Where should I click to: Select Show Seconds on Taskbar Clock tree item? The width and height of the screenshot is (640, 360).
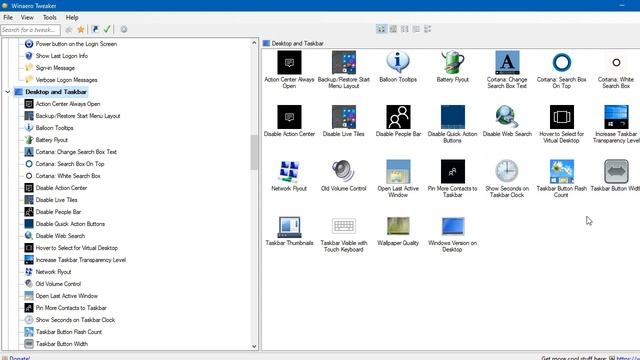coord(75,320)
